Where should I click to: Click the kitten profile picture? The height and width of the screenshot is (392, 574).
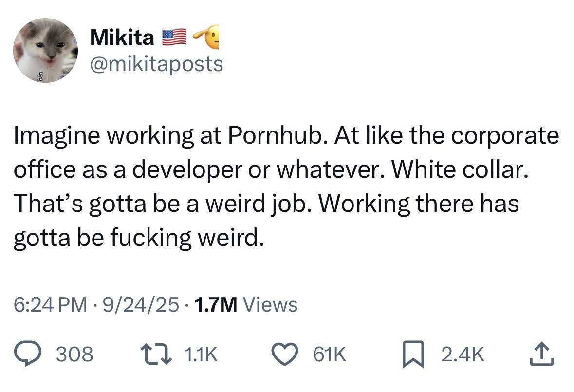click(45, 50)
